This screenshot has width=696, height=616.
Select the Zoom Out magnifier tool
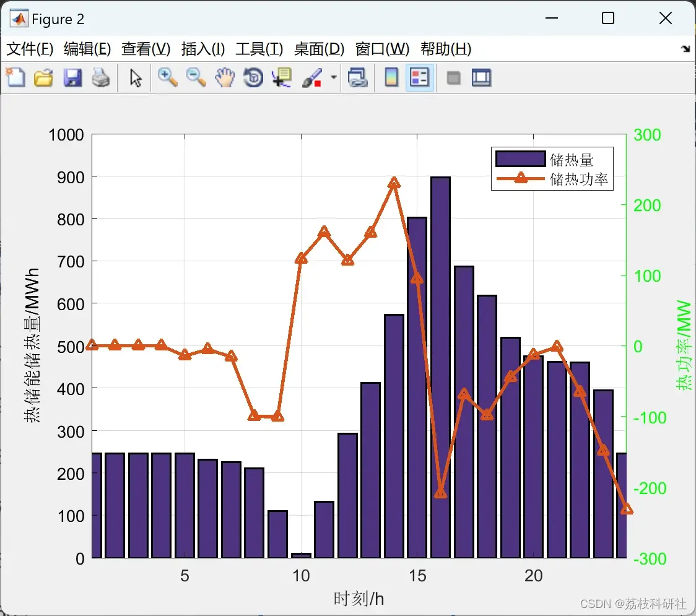tap(196, 77)
